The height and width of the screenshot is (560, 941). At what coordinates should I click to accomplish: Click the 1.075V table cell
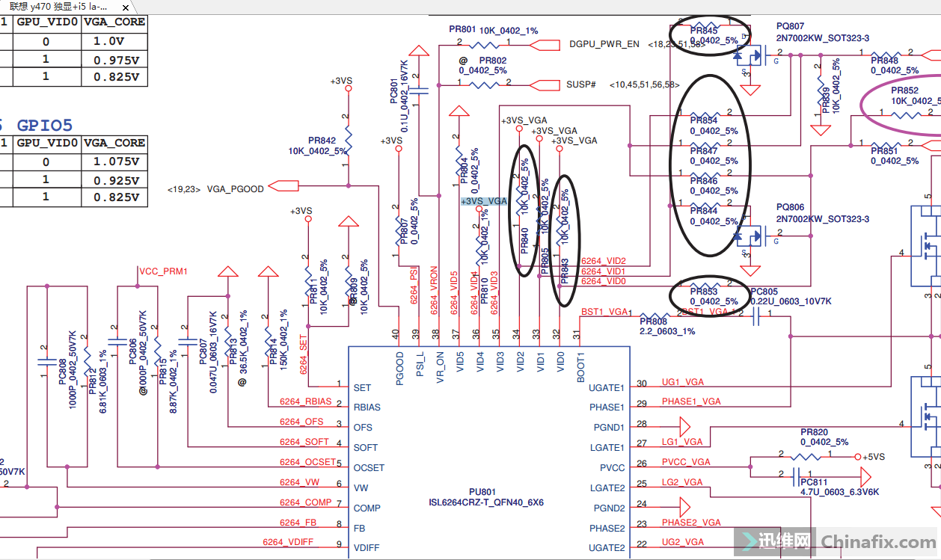[x=114, y=161]
